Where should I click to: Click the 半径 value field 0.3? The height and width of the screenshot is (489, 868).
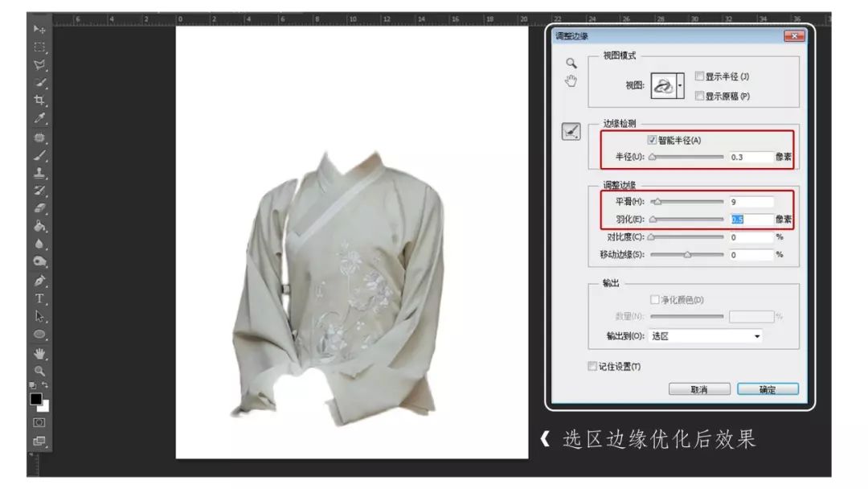(x=751, y=158)
